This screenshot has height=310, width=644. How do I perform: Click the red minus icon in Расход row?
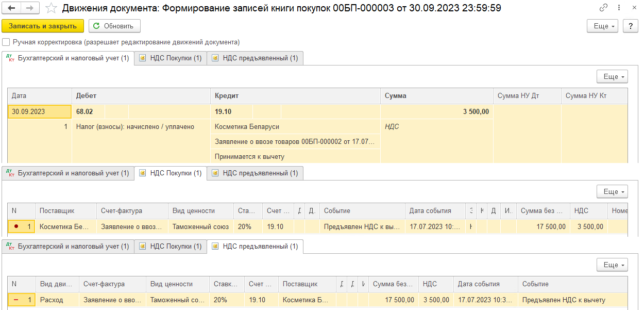point(16,300)
